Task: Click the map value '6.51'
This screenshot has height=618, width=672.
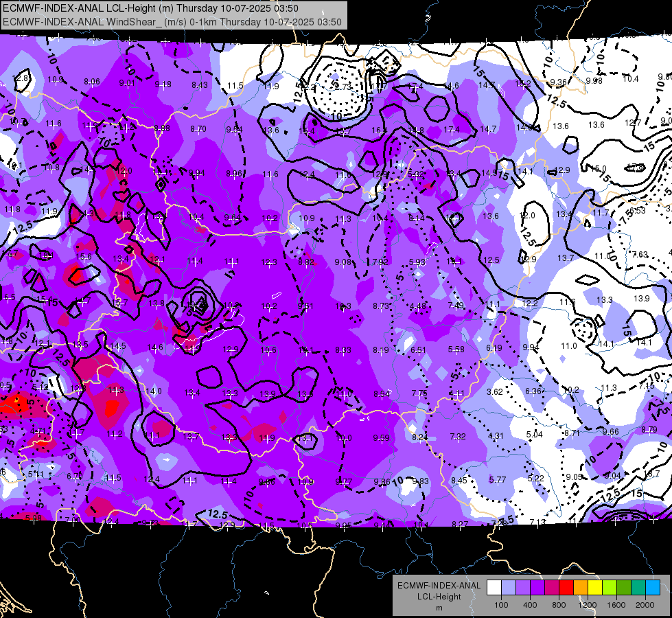Action: (418, 350)
